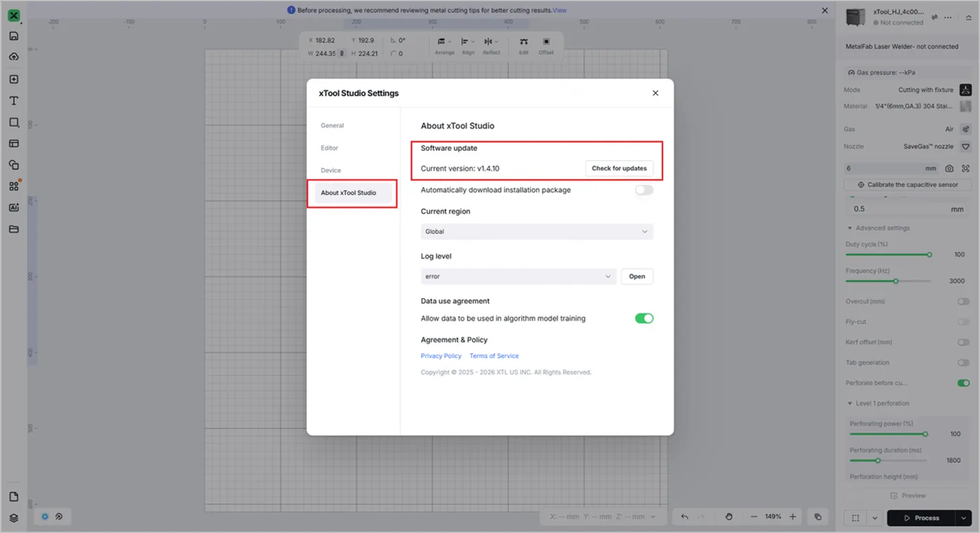Open the Log level dropdown showing error
This screenshot has height=533, width=980.
(519, 277)
